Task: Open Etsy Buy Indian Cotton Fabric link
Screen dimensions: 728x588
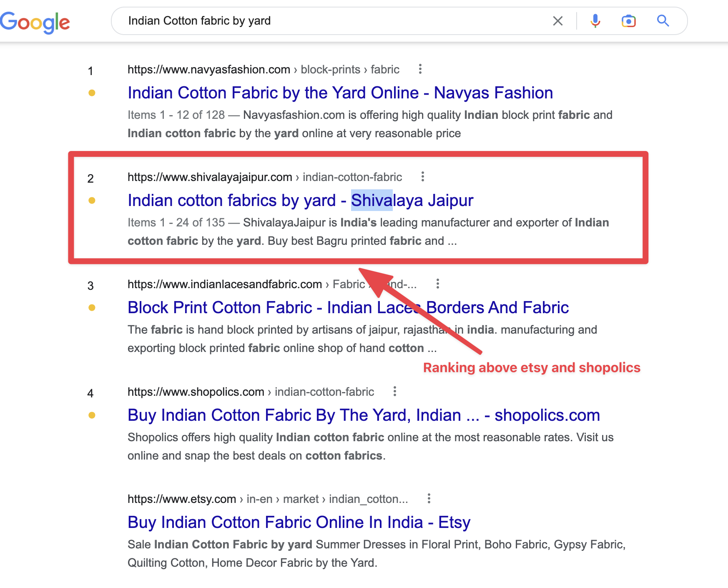Action: point(299,523)
